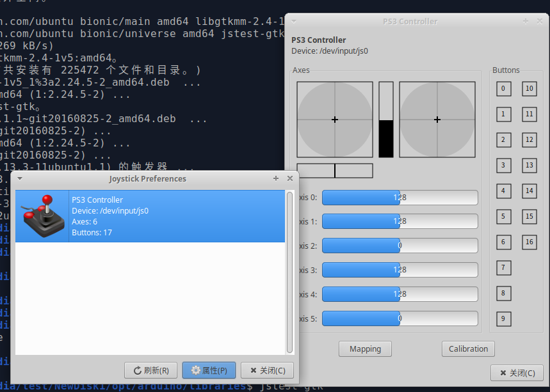Close the PS3 Controller window via X icon
Viewport: 550px width, 392px height.
click(x=540, y=21)
